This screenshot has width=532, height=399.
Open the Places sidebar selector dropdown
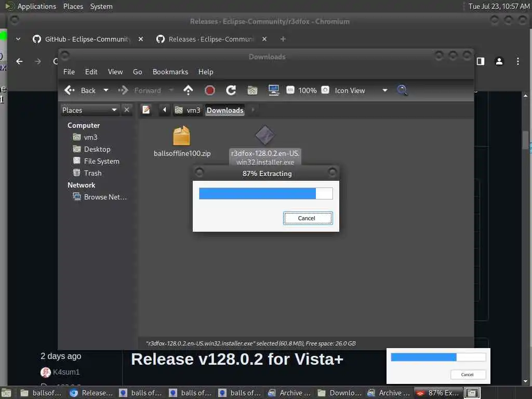click(89, 110)
